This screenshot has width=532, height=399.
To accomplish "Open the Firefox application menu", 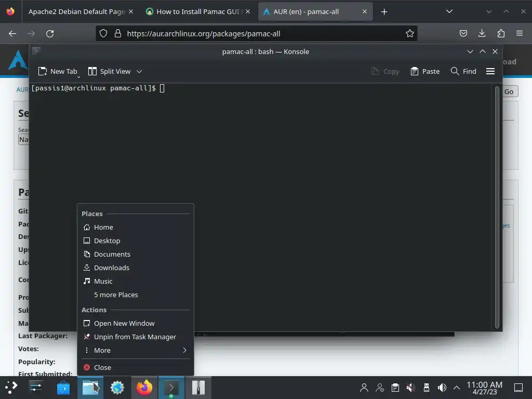I will click(x=520, y=33).
